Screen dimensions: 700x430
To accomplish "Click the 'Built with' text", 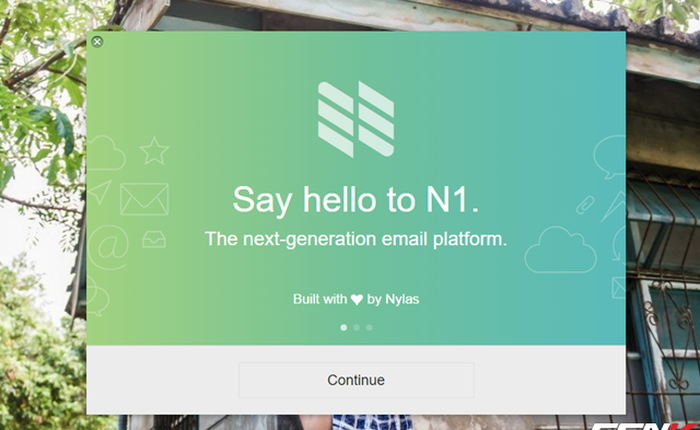I will coord(320,299).
